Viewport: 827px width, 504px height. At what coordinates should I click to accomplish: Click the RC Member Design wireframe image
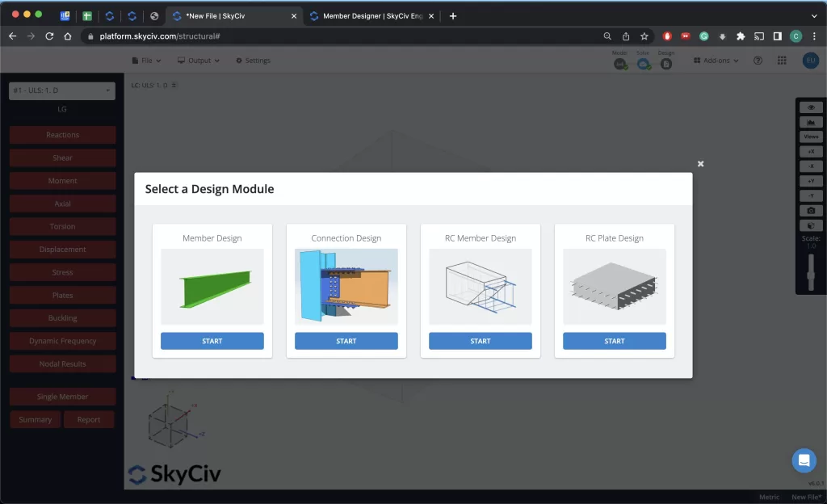(x=480, y=287)
